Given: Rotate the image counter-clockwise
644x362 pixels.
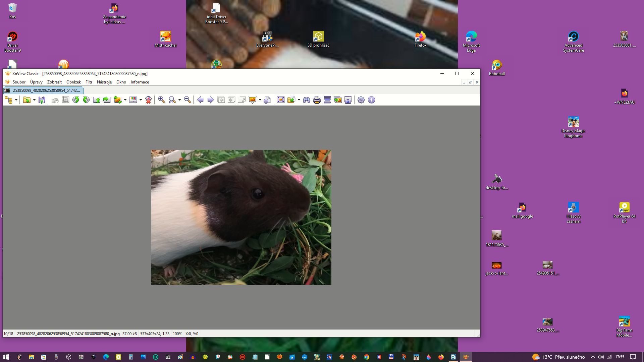Looking at the screenshot, I should 76,100.
